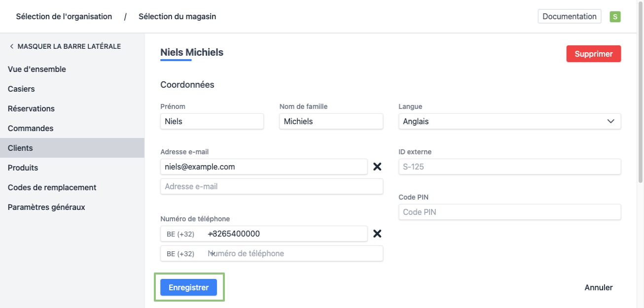Remove the niels@example.com email entry
The image size is (644, 308).
(377, 167)
